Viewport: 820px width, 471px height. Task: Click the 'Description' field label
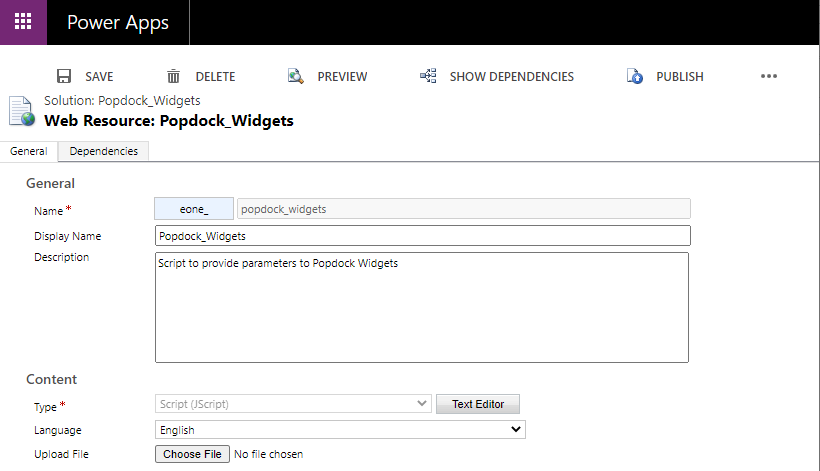[x=61, y=257]
